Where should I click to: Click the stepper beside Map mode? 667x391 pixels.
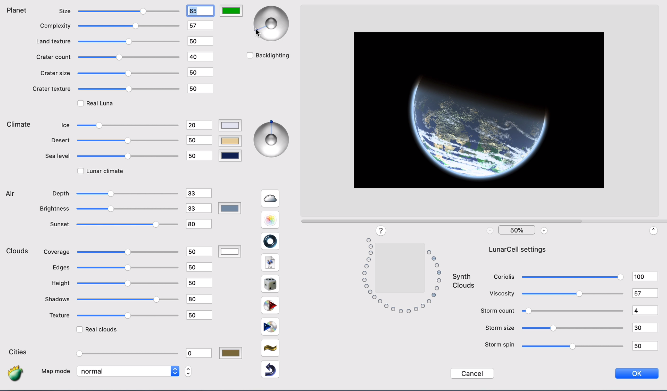(x=188, y=371)
